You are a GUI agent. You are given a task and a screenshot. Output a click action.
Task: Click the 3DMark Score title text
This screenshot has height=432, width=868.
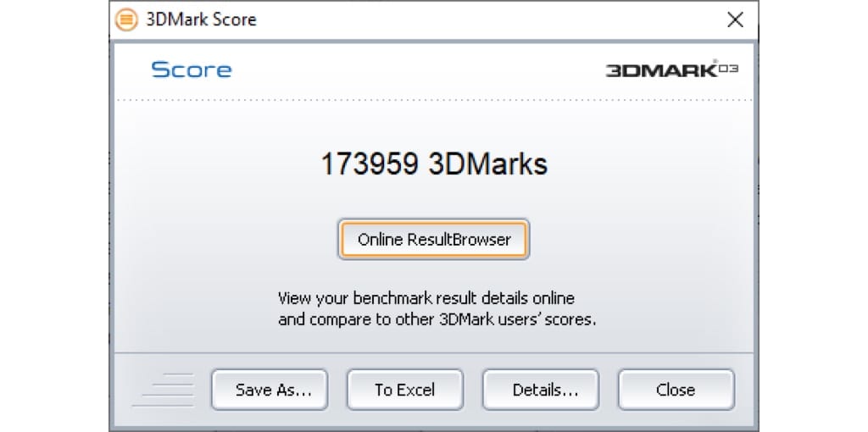tap(201, 20)
